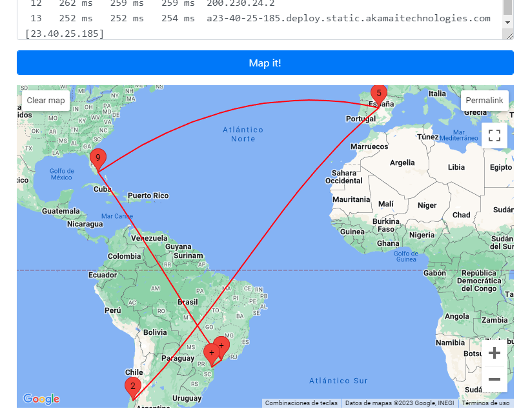Image resolution: width=530 pixels, height=420 pixels.
Task: Show Combinaciones de teclas shortcuts
Action: (301, 403)
